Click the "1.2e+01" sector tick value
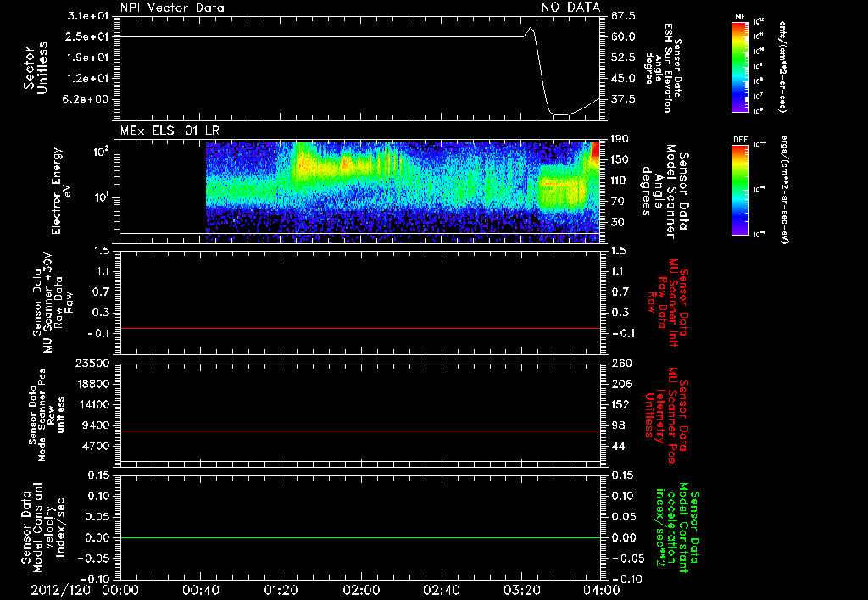868x600 pixels. [88, 79]
